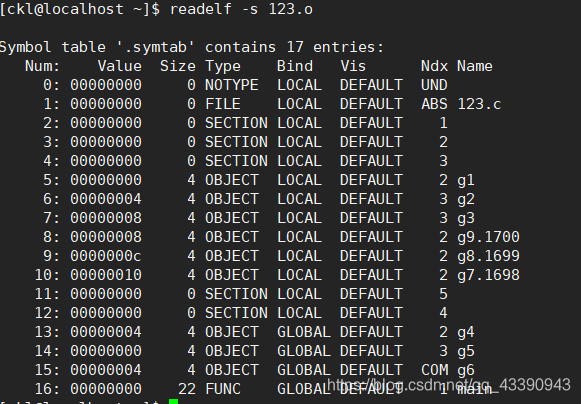The height and width of the screenshot is (404, 581).
Task: Select 'GLOBAL' bind in the g5 row
Action: pyautogui.click(x=303, y=351)
